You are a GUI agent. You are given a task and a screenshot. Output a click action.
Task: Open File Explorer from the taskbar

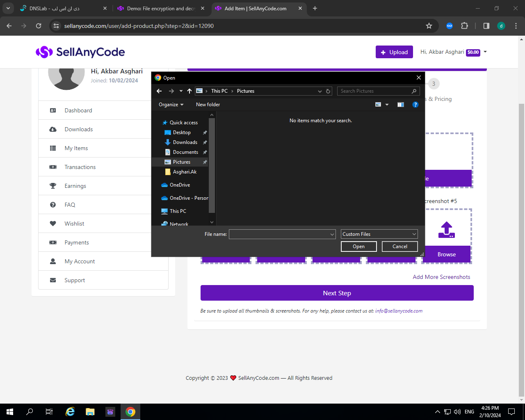(90, 412)
